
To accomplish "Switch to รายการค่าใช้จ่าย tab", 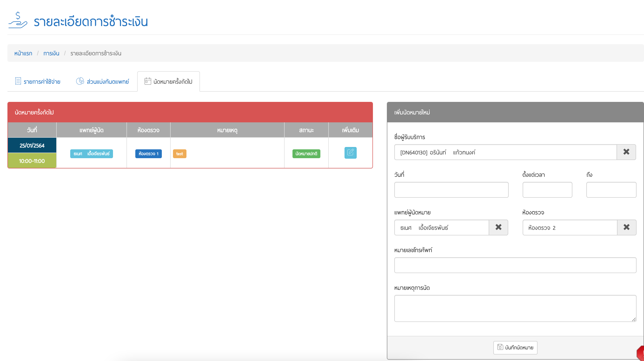I will tap(42, 82).
